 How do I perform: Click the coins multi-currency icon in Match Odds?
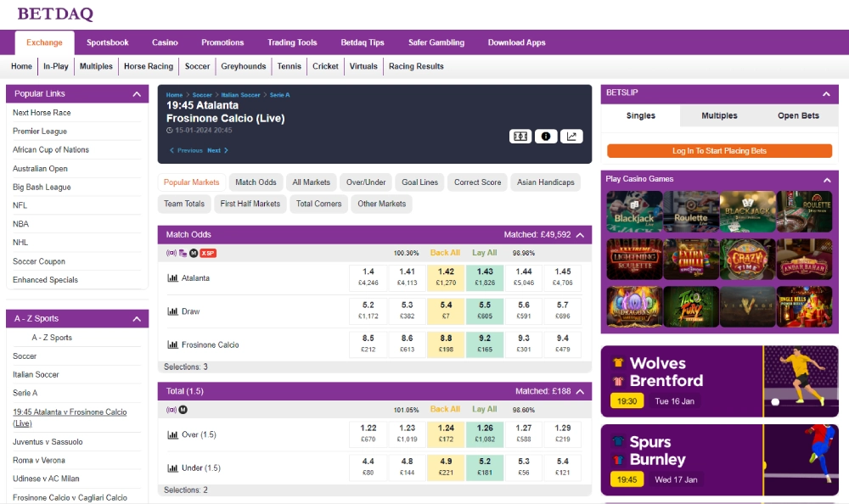183,253
